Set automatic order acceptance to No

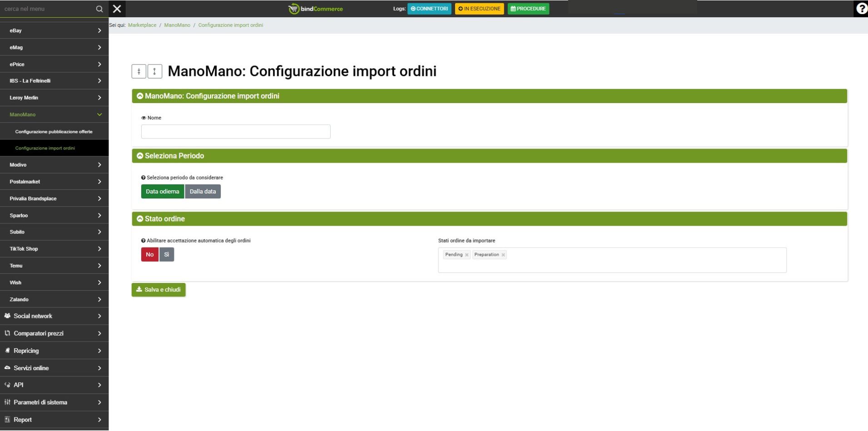tap(149, 255)
